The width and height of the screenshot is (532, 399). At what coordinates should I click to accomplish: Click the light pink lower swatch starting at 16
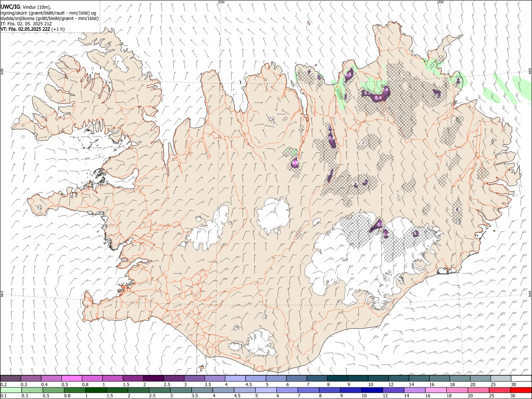click(x=435, y=390)
